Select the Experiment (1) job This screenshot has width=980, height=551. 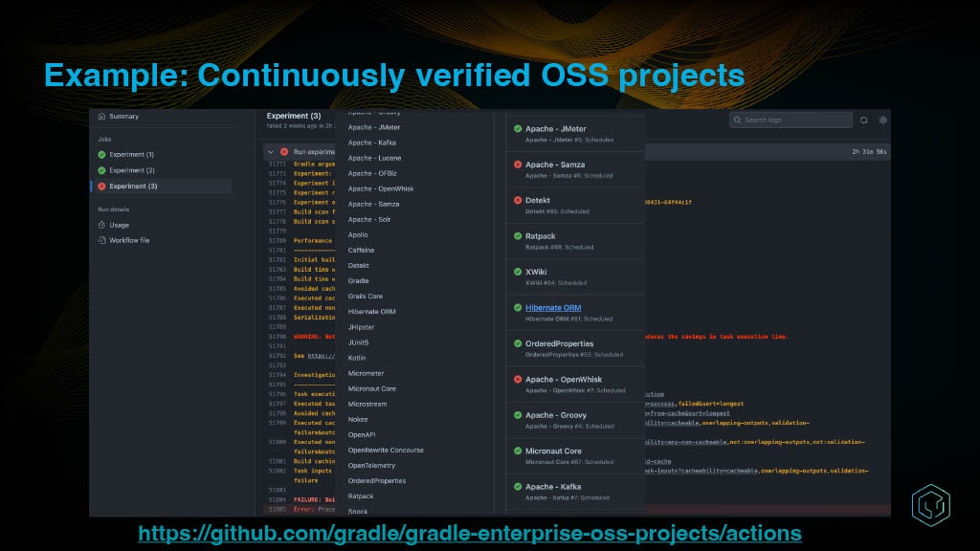pos(131,154)
